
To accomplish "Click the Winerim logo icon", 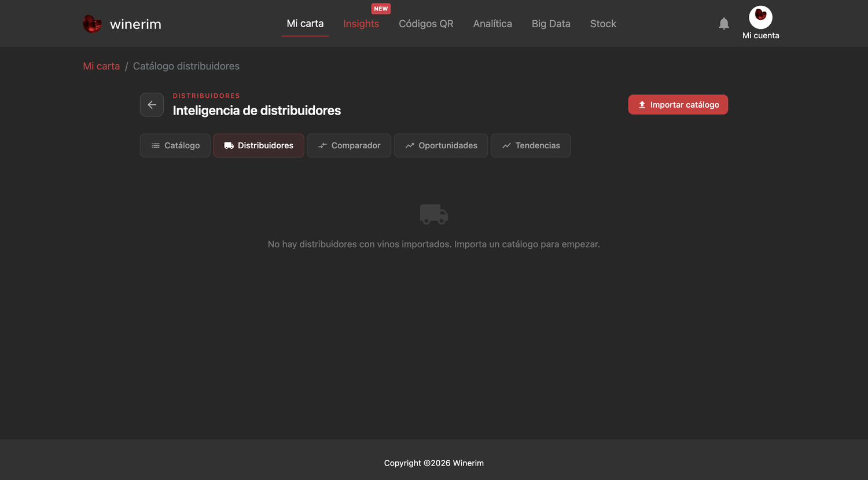I will pyautogui.click(x=93, y=24).
